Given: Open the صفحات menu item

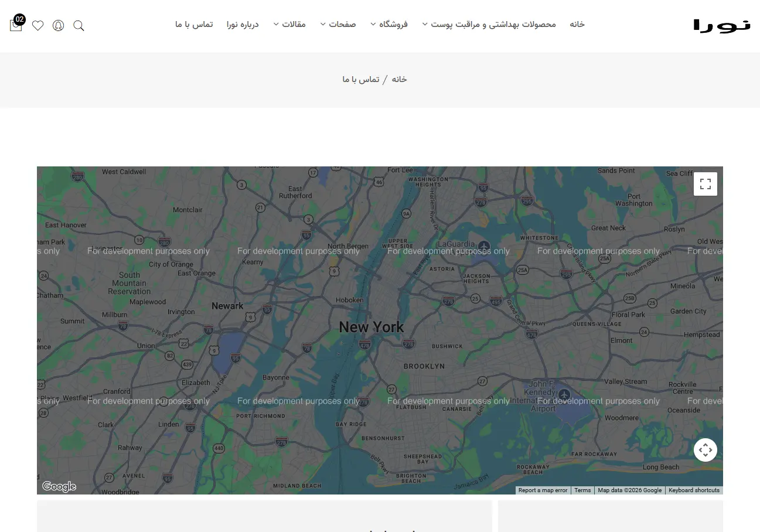Looking at the screenshot, I should [342, 25].
